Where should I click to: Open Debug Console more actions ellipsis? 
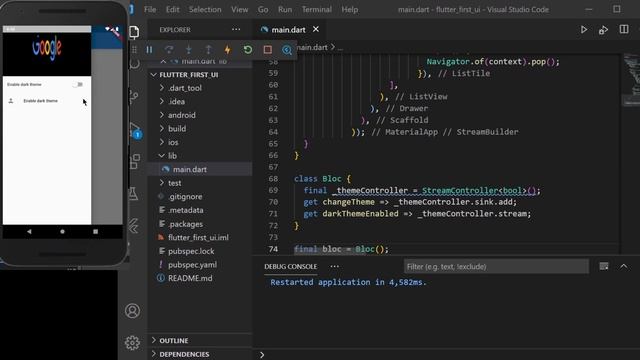click(335, 267)
